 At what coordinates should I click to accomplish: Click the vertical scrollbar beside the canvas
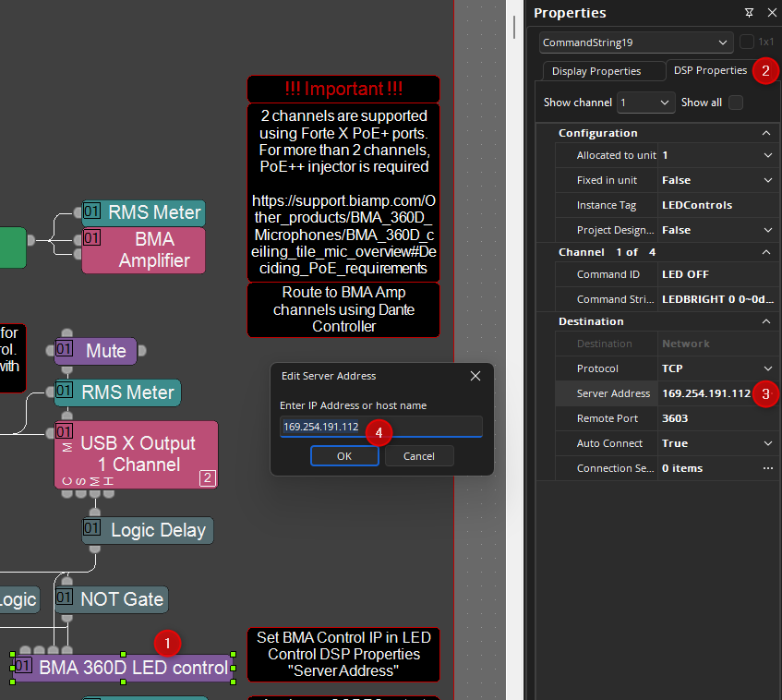513,27
